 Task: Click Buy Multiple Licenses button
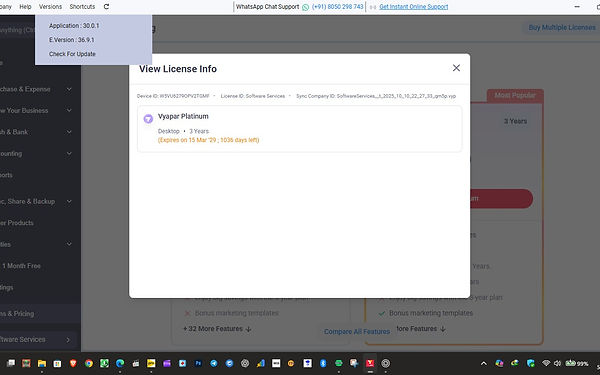pyautogui.click(x=562, y=28)
